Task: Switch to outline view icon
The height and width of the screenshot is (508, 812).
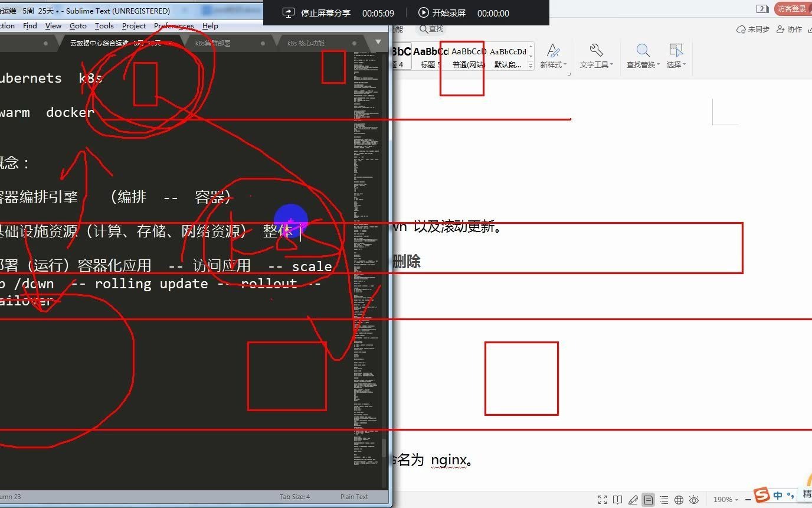Action: point(664,500)
